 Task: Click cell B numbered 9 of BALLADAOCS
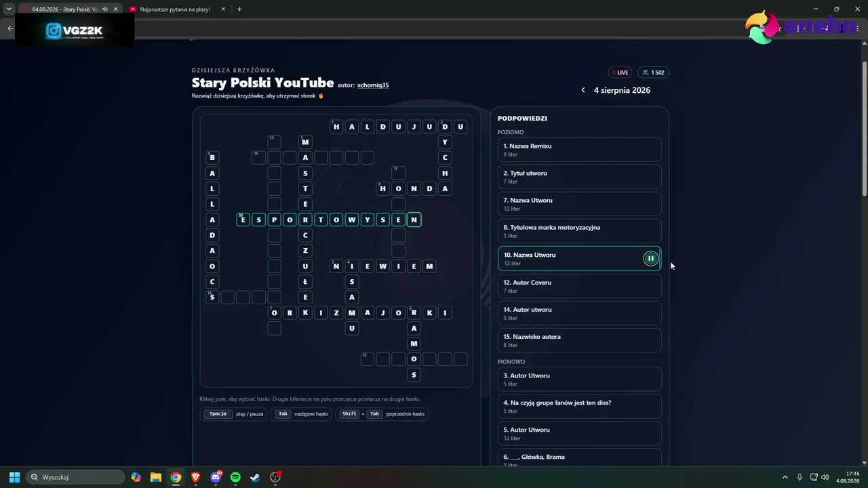tap(212, 158)
